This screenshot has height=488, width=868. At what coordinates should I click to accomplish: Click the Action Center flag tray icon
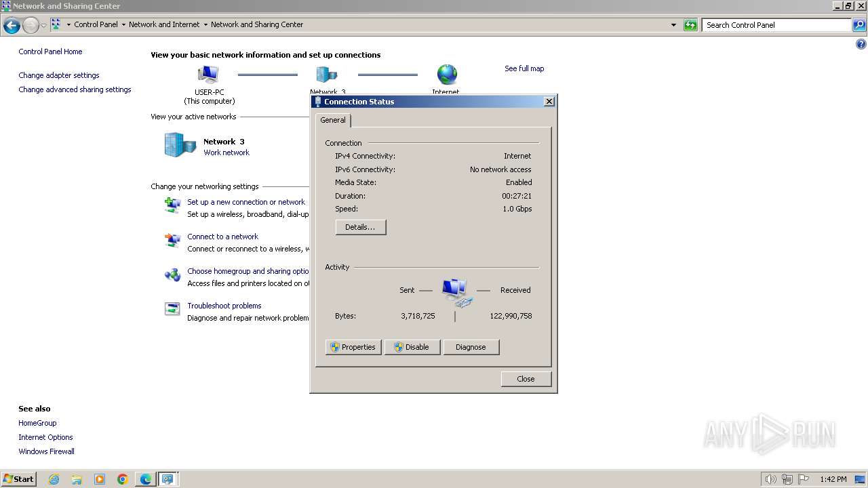[804, 479]
